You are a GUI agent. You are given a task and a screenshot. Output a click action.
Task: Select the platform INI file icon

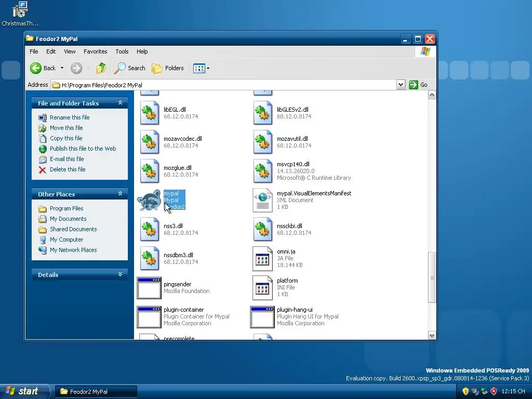(x=262, y=288)
